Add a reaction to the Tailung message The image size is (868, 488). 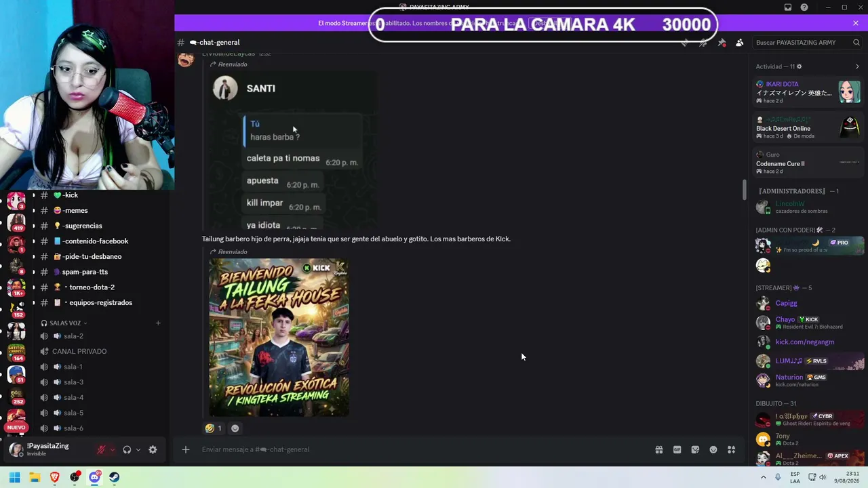pos(235,428)
